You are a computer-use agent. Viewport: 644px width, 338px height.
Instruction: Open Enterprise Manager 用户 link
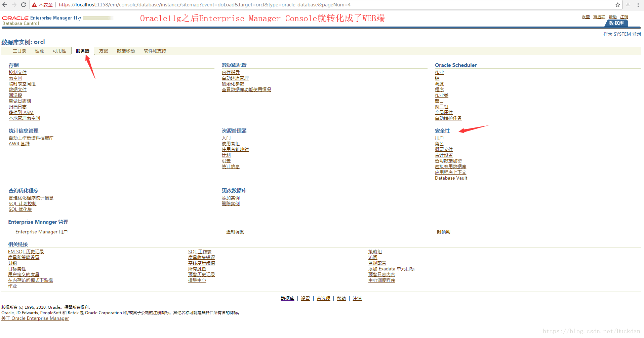click(x=42, y=232)
